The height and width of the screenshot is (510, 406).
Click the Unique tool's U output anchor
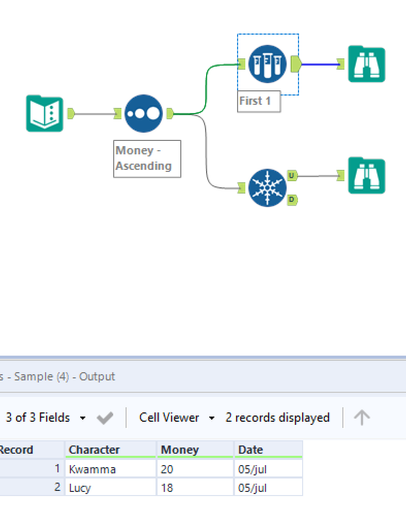(x=292, y=175)
